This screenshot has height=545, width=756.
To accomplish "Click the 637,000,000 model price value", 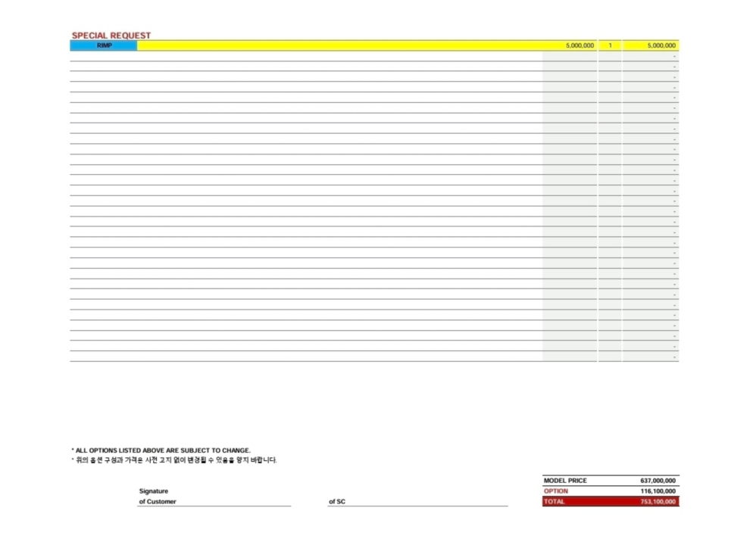I will coord(658,481).
